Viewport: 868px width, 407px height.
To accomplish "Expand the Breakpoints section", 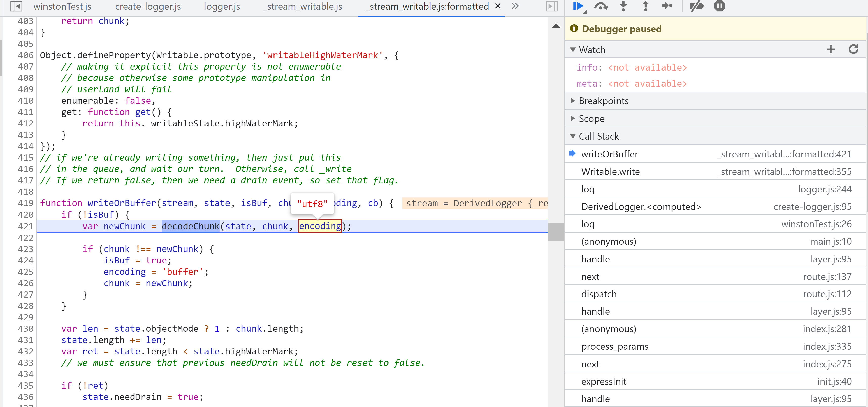I will 603,101.
